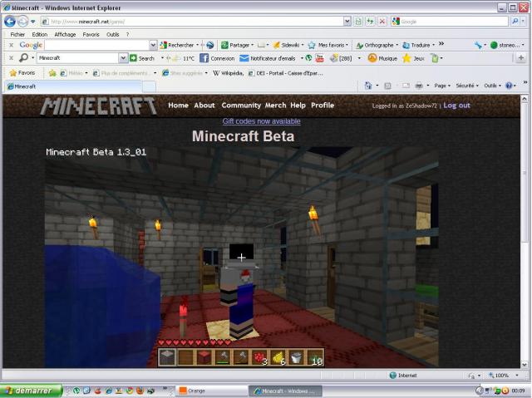Click the browser Back arrow button
The height and width of the screenshot is (398, 532).
[10, 22]
